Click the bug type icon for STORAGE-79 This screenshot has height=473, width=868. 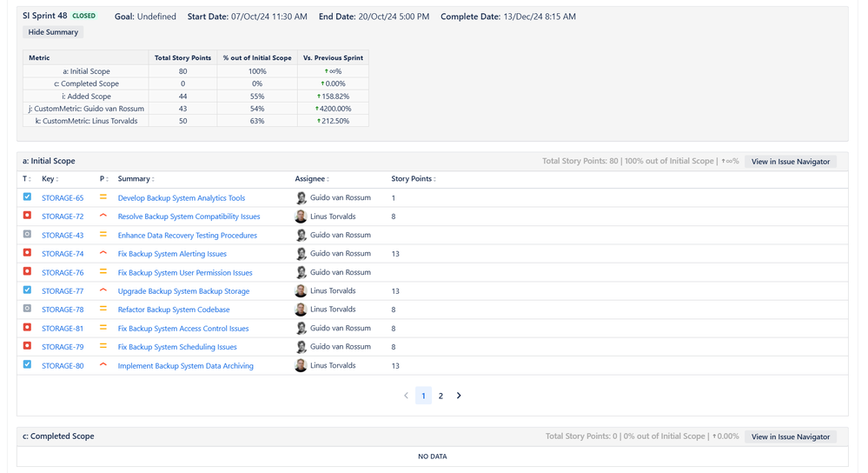(x=27, y=345)
